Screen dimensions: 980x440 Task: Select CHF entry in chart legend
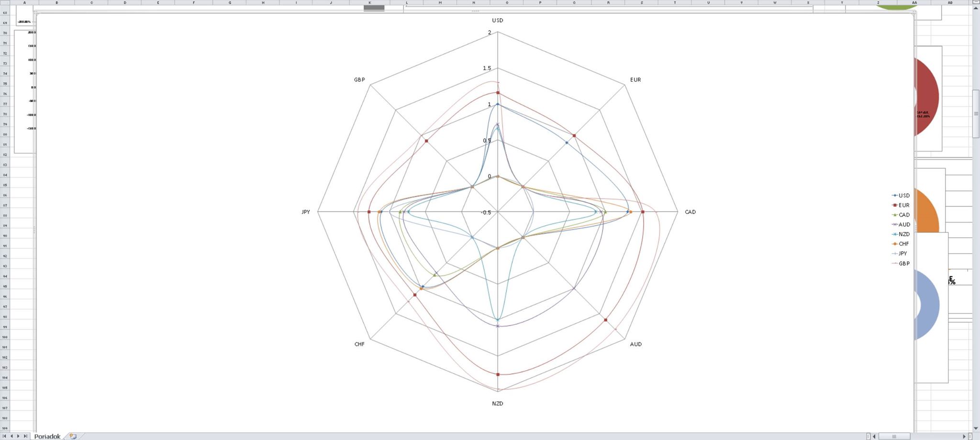click(901, 244)
